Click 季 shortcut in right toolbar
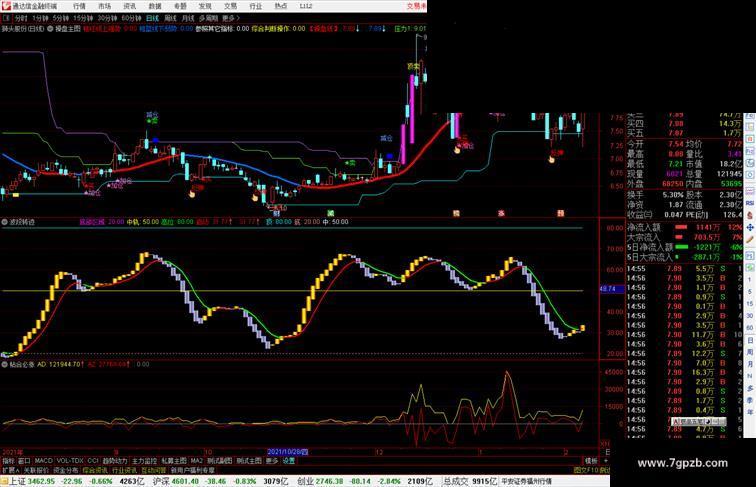The height and width of the screenshot is (487, 756). (750, 400)
